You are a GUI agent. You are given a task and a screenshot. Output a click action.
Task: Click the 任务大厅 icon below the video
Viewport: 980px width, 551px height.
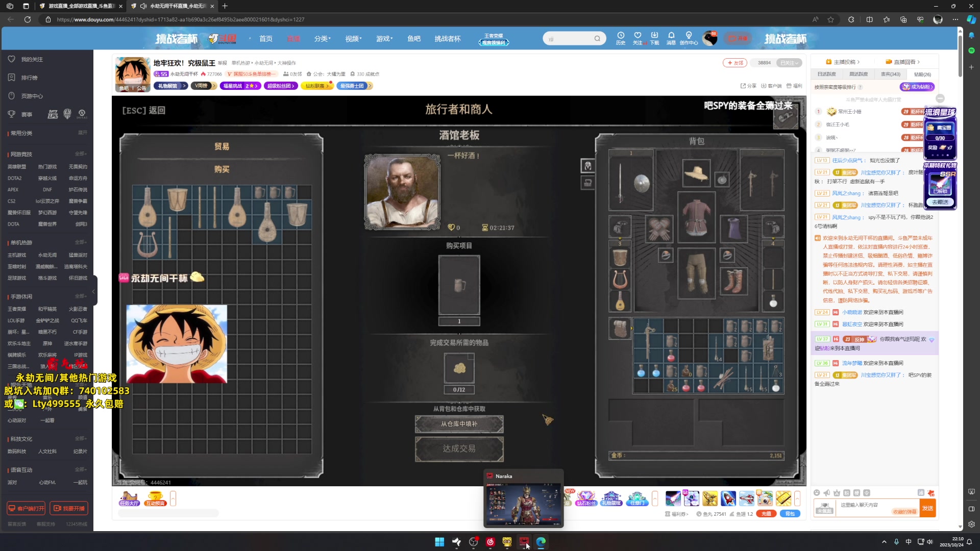click(129, 498)
